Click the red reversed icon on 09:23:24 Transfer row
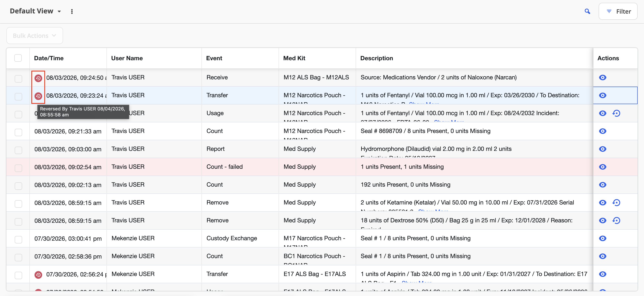 (x=38, y=96)
